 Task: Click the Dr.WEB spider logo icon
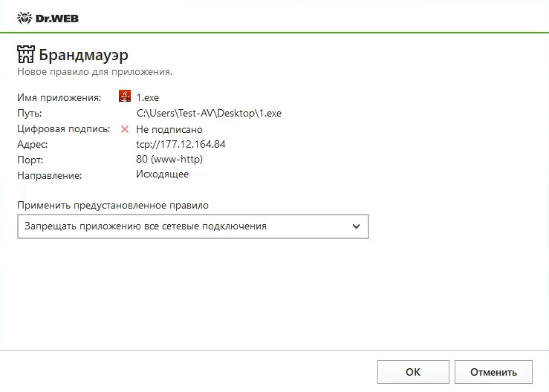[x=25, y=19]
